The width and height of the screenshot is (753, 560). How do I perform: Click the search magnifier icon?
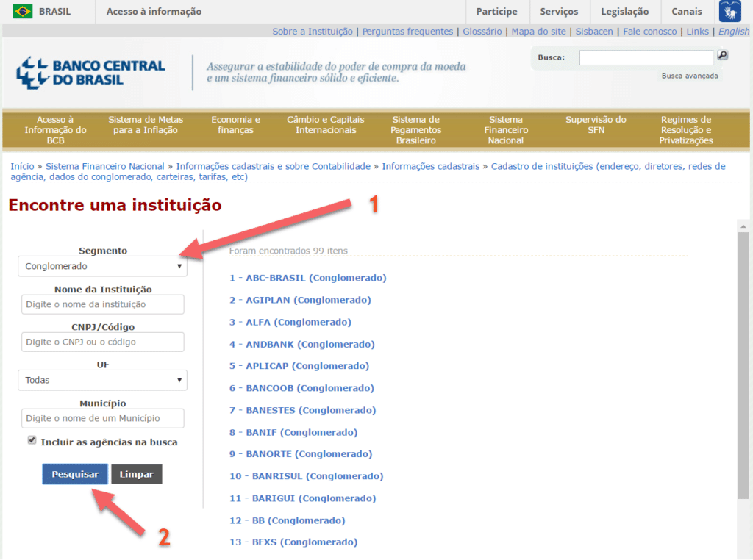coord(722,55)
